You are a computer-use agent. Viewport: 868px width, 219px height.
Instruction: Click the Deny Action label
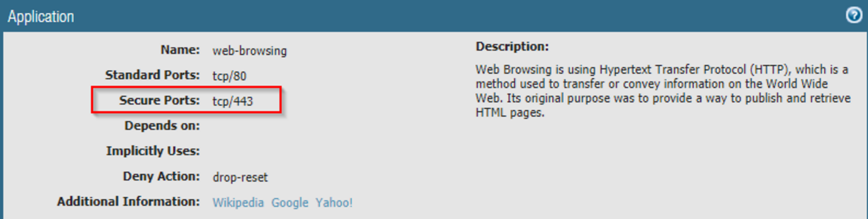pyautogui.click(x=161, y=177)
